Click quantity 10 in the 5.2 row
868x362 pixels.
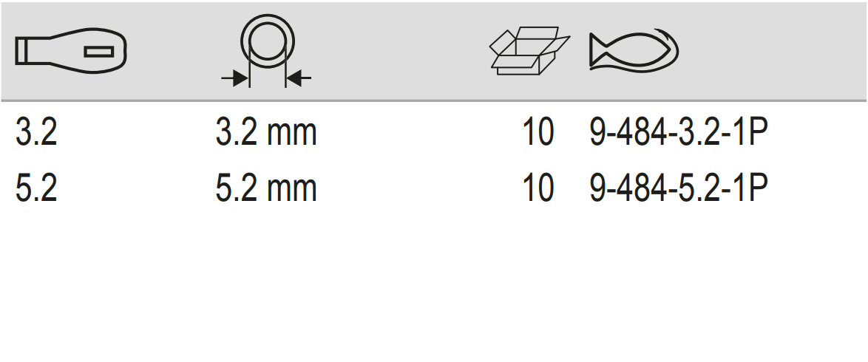point(538,188)
